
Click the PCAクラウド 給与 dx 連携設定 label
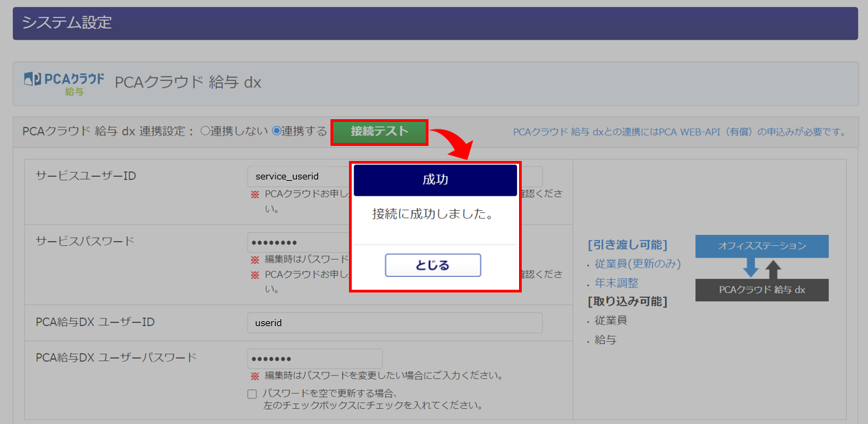pyautogui.click(x=108, y=132)
